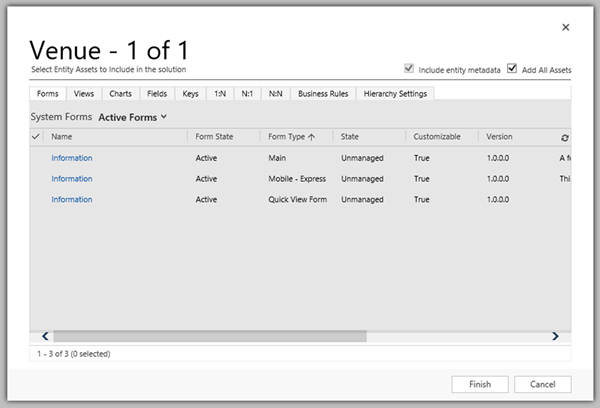Screen dimensions: 600x408
Task: Click the right scroll arrow
Action: click(556, 337)
